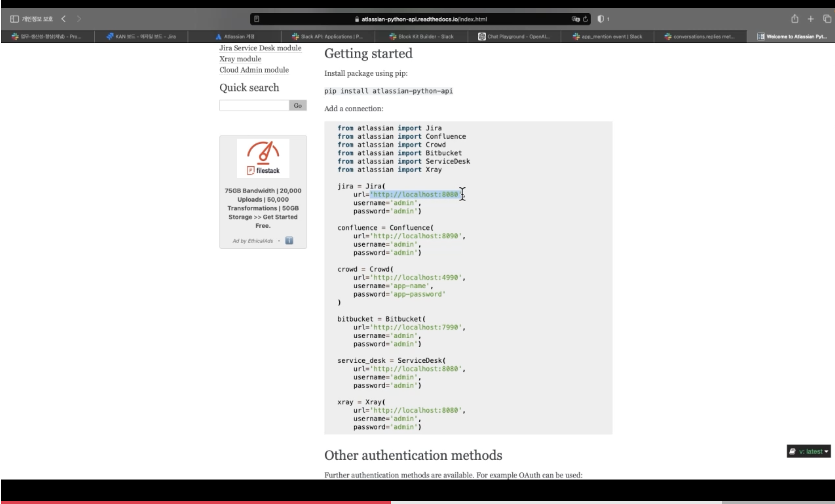Reload the page with refresh icon

(585, 19)
